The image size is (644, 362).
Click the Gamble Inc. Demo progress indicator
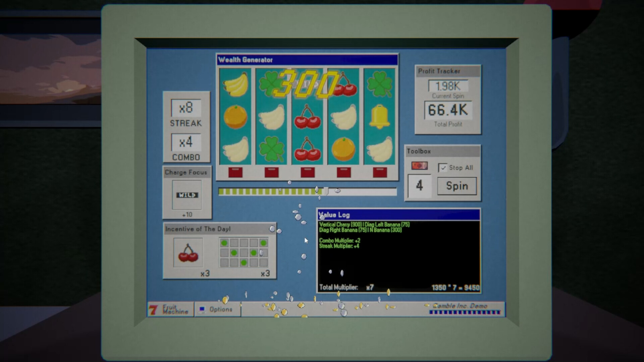point(465,312)
